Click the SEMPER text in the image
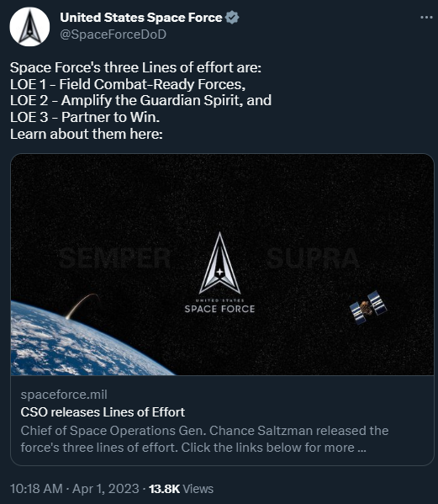The image size is (438, 504). point(114,257)
